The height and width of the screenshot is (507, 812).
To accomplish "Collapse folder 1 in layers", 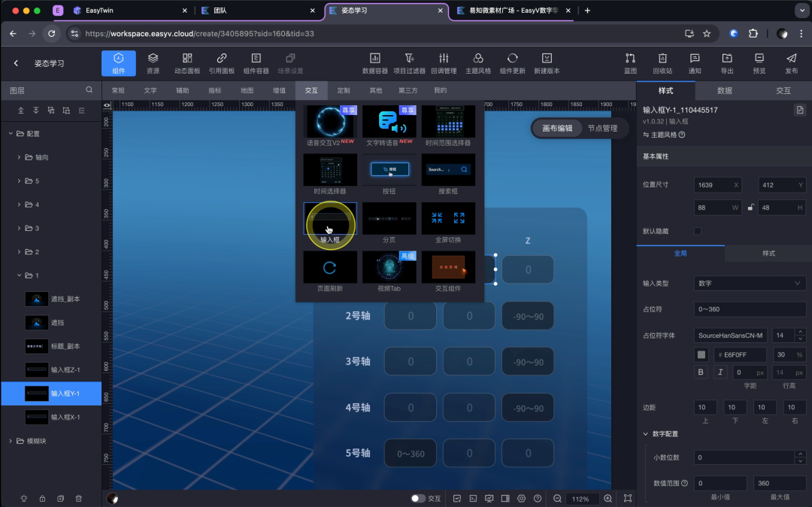I will (x=19, y=275).
